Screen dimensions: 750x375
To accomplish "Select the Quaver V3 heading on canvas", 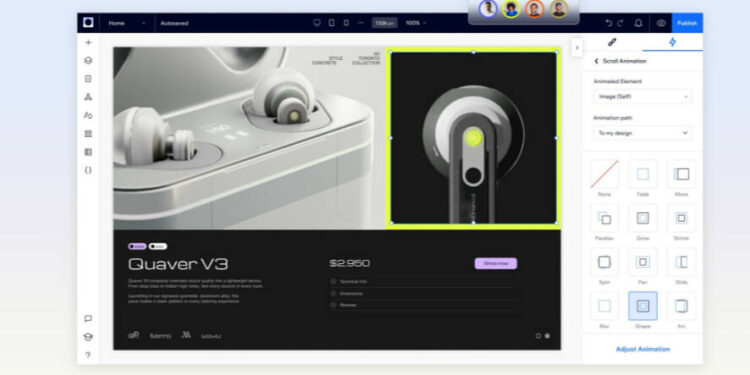I will (178, 264).
